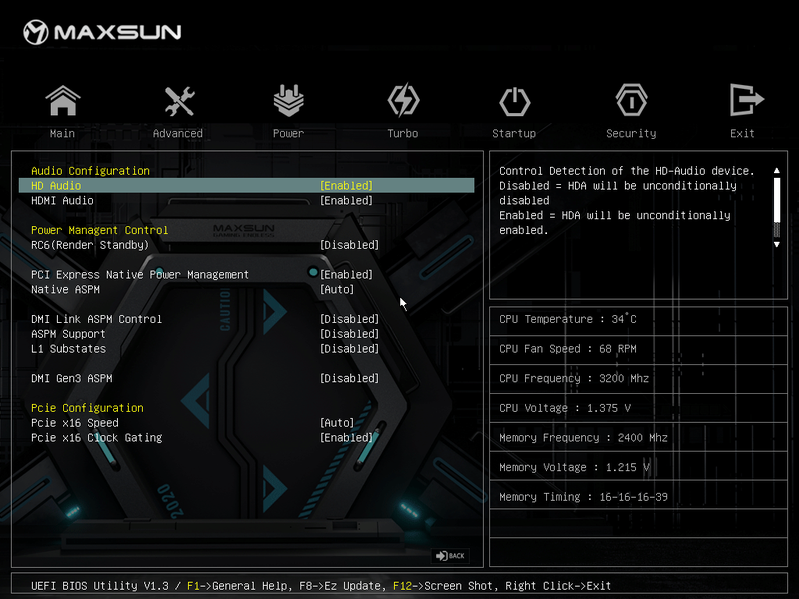Open the ASPM Support [Disabled] value

[x=350, y=334]
